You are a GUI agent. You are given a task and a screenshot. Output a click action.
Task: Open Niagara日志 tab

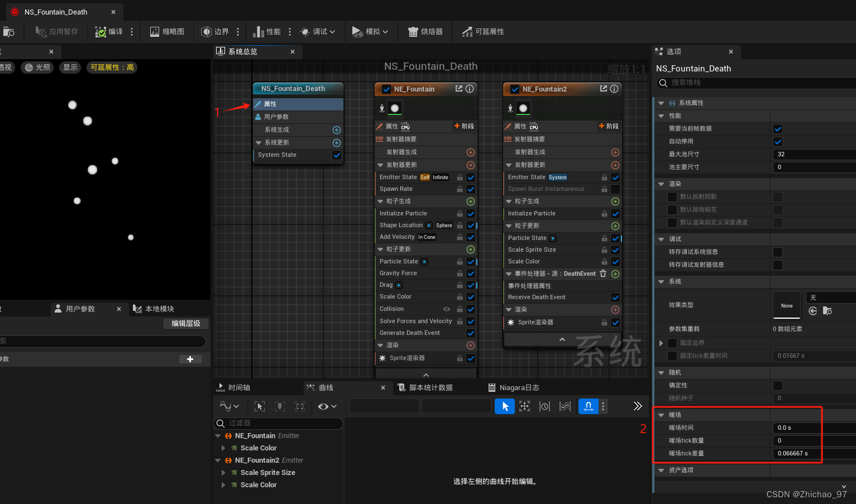pos(514,387)
